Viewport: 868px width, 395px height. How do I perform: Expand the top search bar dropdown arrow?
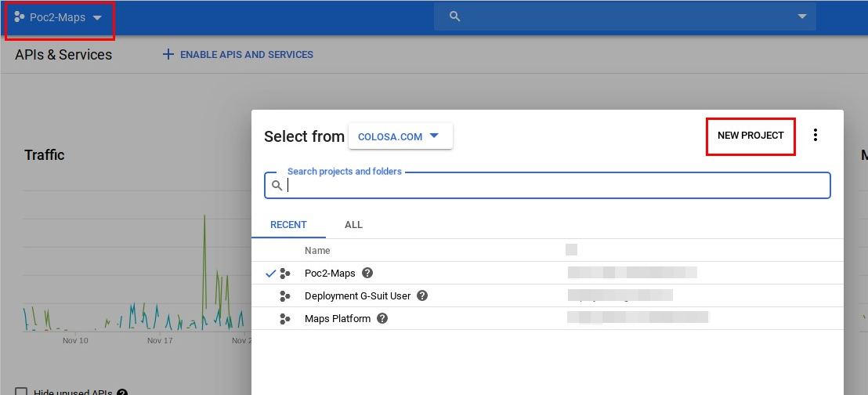801,16
